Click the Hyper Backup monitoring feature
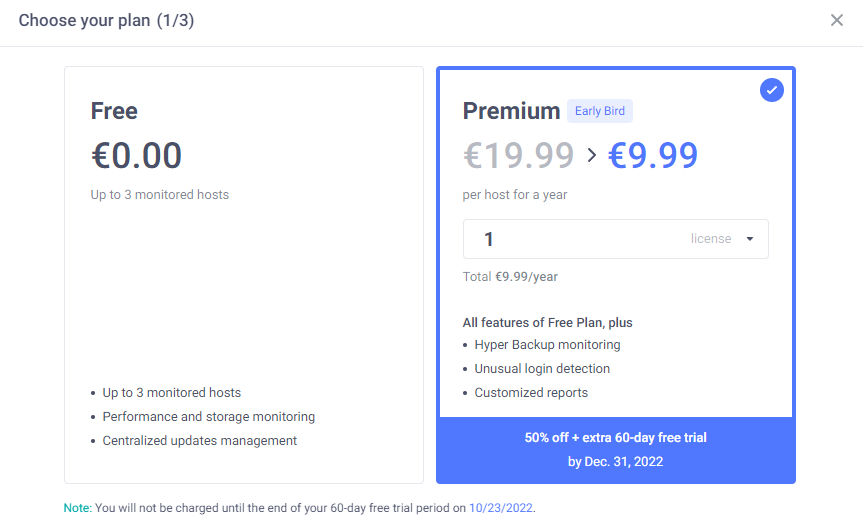The height and width of the screenshot is (525, 863). pyautogui.click(x=547, y=345)
